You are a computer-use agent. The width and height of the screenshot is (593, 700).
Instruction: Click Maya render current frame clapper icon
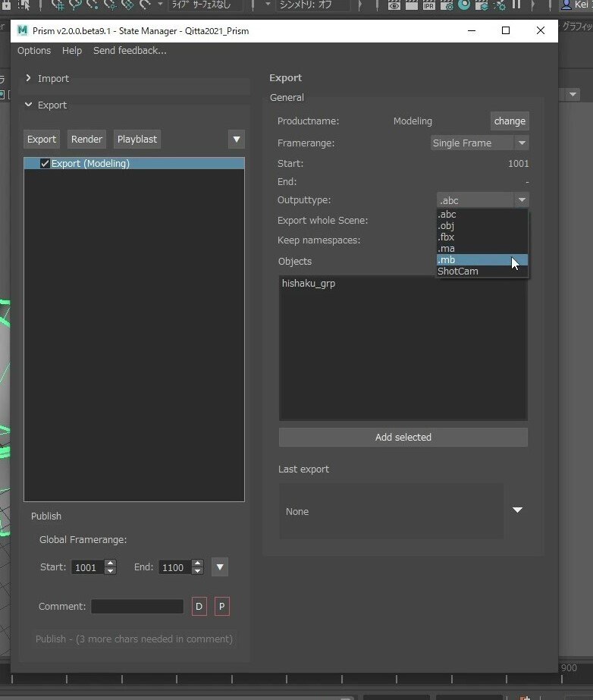[411, 5]
